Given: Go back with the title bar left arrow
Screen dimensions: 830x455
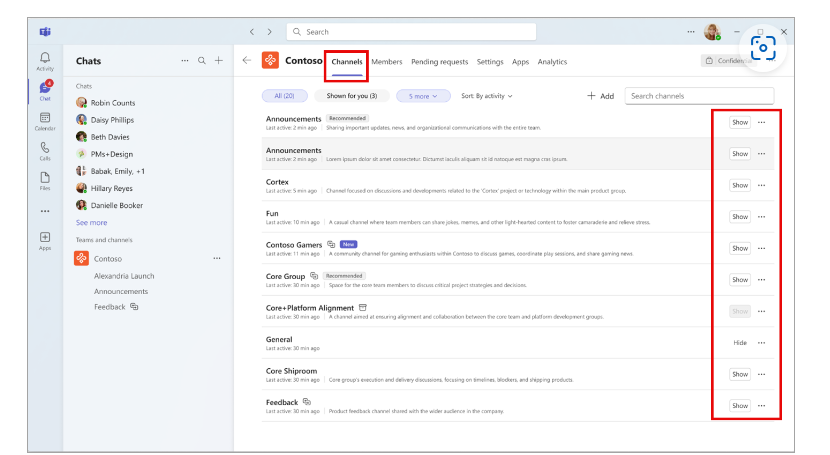Looking at the screenshot, I should (x=252, y=32).
